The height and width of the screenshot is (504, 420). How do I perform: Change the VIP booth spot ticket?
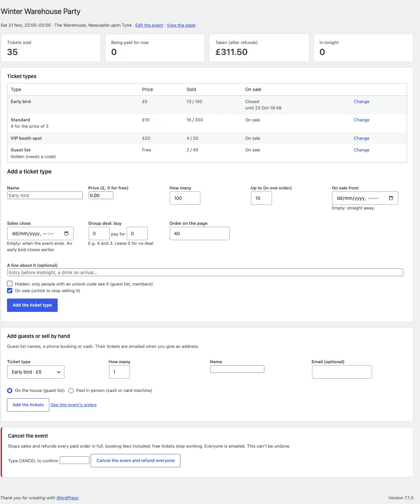coord(361,138)
